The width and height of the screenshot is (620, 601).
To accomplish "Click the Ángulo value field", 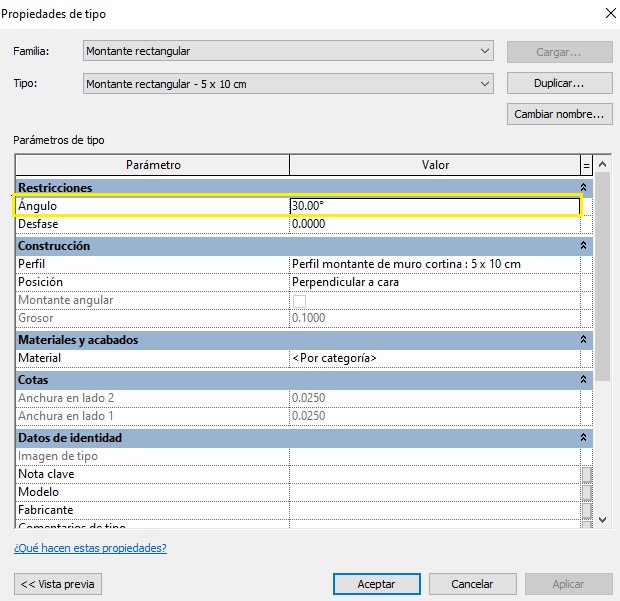I will point(434,206).
